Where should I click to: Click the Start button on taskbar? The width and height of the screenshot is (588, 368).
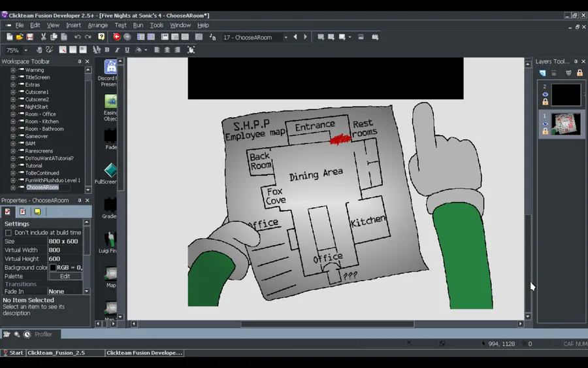13,352
